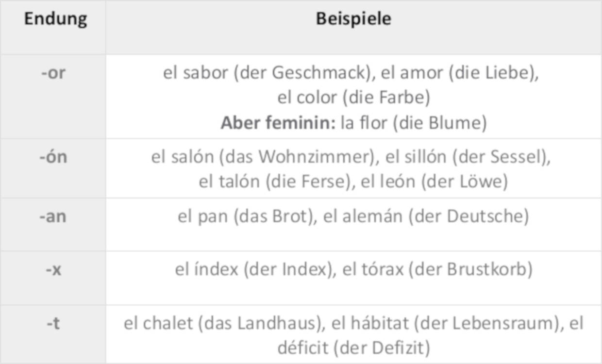Click the text "el tórax (der Brustkorb)"
This screenshot has width=602, height=364.
(437, 269)
